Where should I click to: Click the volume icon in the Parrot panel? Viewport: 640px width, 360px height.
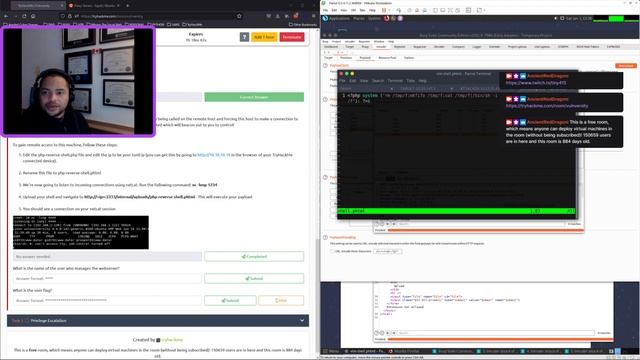coord(556,18)
